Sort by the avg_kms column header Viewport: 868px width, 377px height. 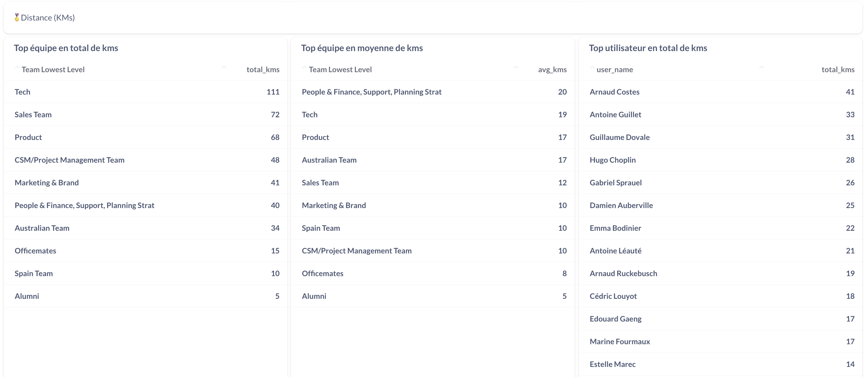coord(552,70)
